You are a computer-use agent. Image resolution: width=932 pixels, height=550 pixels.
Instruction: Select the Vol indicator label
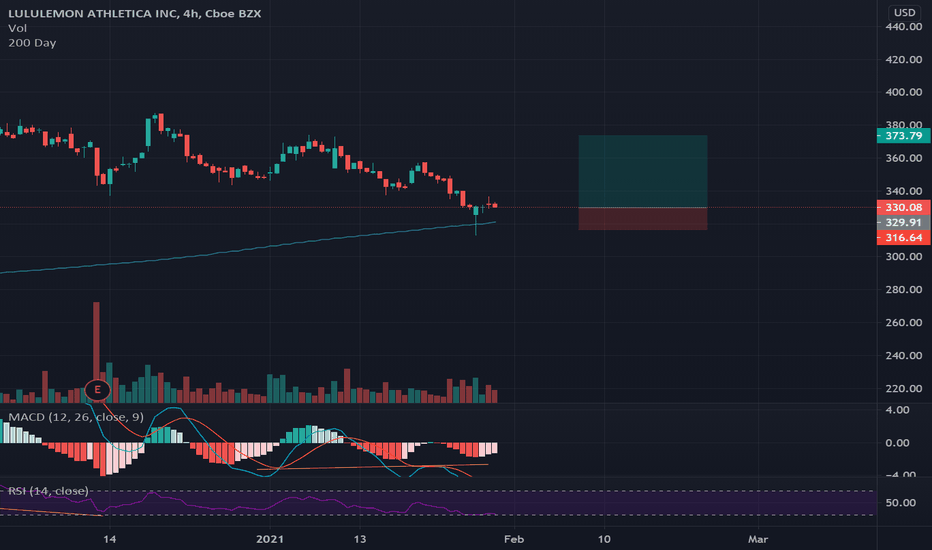click(17, 28)
